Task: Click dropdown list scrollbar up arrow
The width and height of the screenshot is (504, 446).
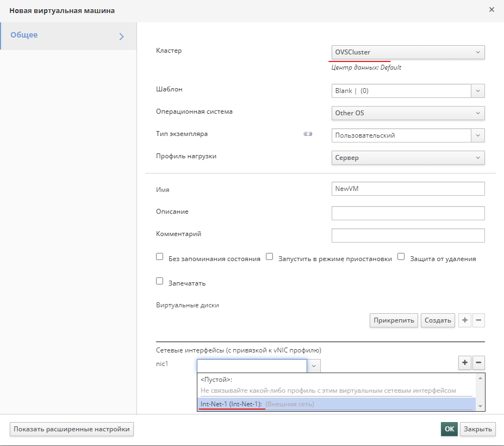Action: pyautogui.click(x=480, y=378)
